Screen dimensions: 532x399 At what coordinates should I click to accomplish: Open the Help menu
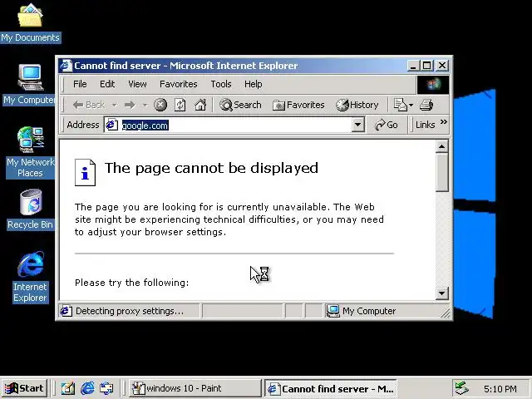tap(253, 84)
